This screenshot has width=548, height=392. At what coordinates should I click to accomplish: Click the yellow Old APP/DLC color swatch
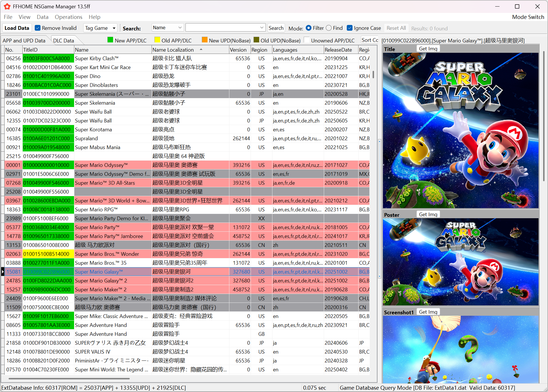[157, 40]
